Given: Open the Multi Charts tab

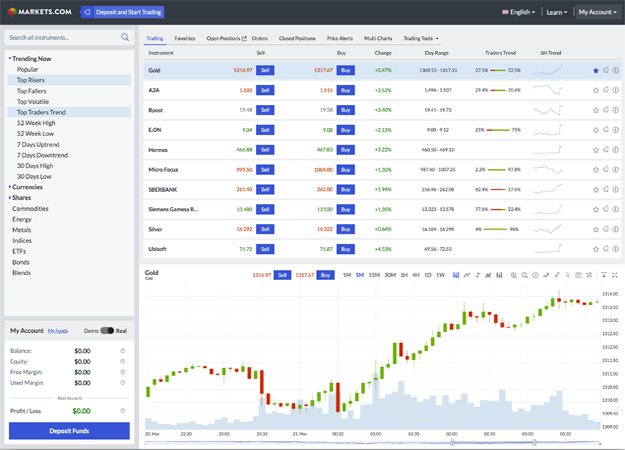Looking at the screenshot, I should click(x=378, y=38).
